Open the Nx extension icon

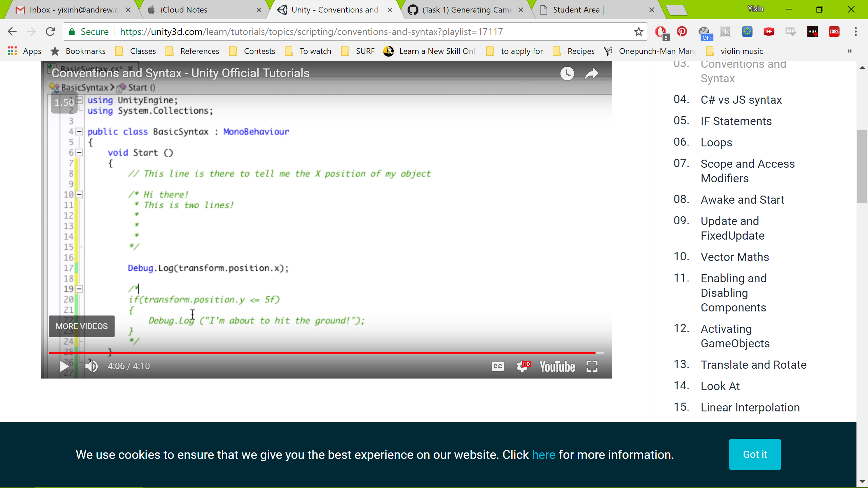[x=725, y=32]
